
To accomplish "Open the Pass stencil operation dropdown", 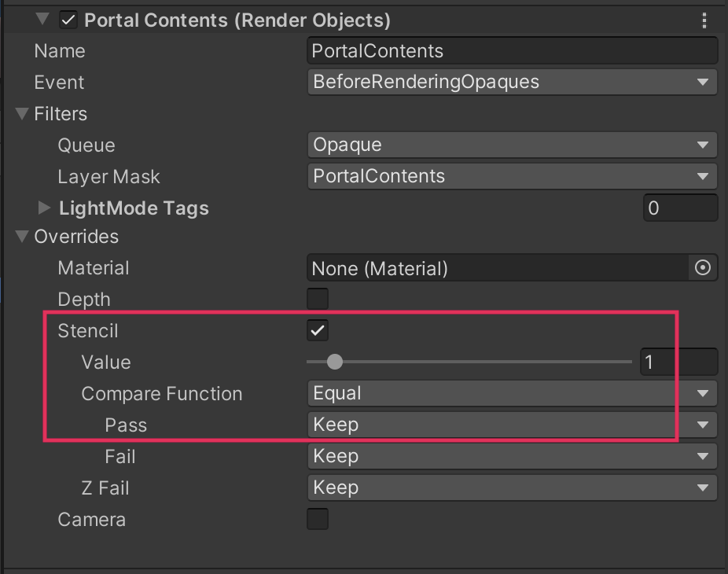I will (x=512, y=425).
